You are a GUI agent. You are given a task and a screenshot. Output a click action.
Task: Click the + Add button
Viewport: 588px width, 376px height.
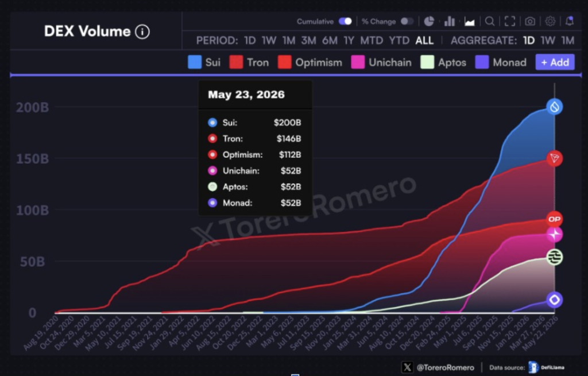555,62
